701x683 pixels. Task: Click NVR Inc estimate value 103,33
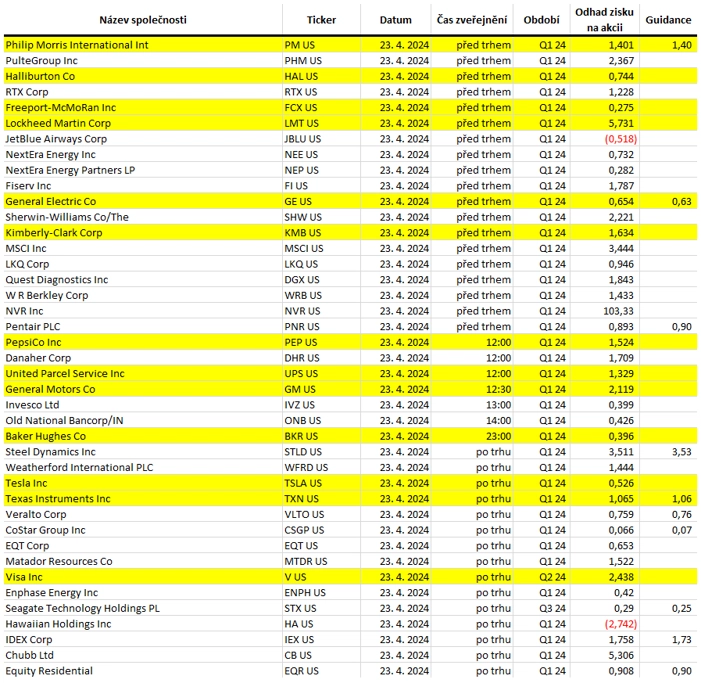pos(618,311)
